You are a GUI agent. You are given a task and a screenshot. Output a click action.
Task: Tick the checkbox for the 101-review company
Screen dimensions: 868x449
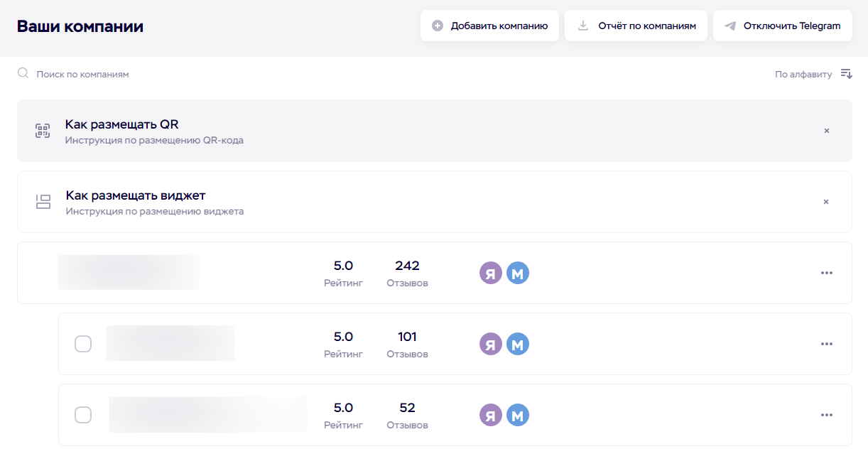pos(83,344)
